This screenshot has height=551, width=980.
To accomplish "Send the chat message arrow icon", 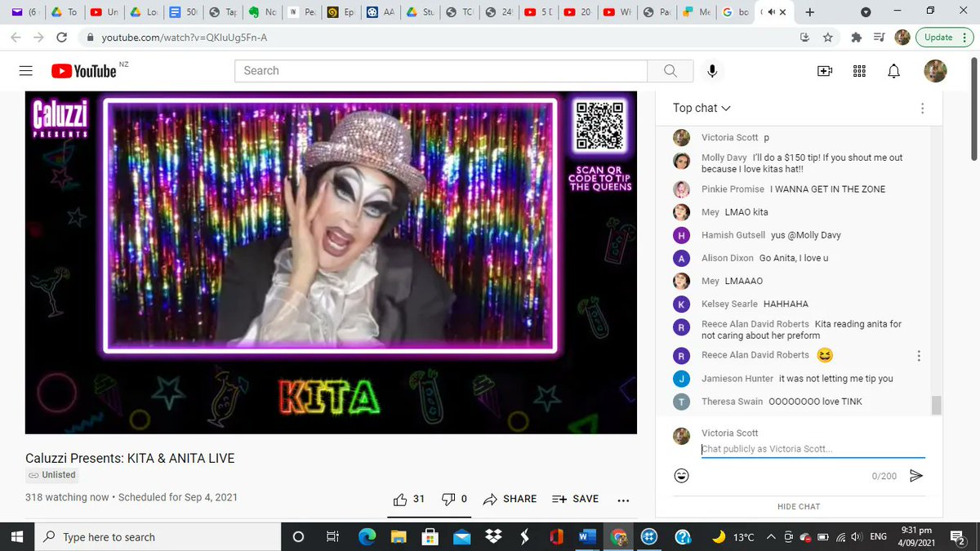I will point(916,475).
